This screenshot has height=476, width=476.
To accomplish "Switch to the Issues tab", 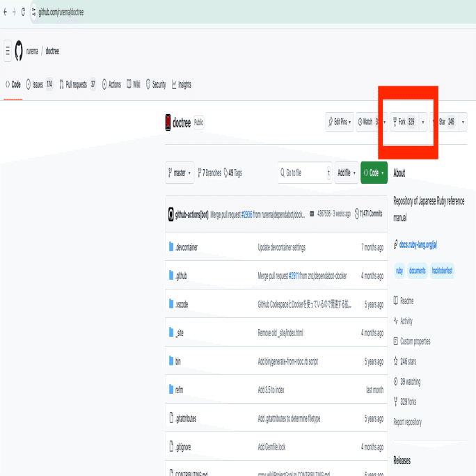I will pyautogui.click(x=39, y=84).
